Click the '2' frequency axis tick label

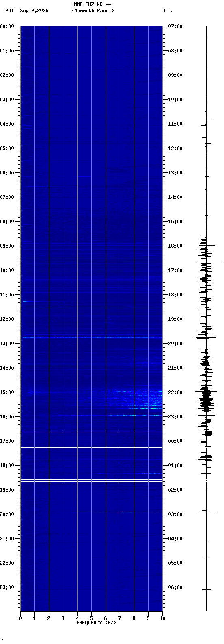[x=49, y=618]
